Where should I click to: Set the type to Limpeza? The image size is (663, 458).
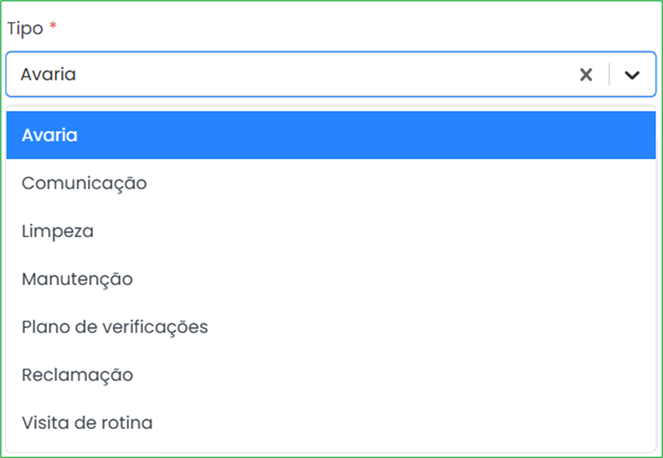[x=58, y=231]
